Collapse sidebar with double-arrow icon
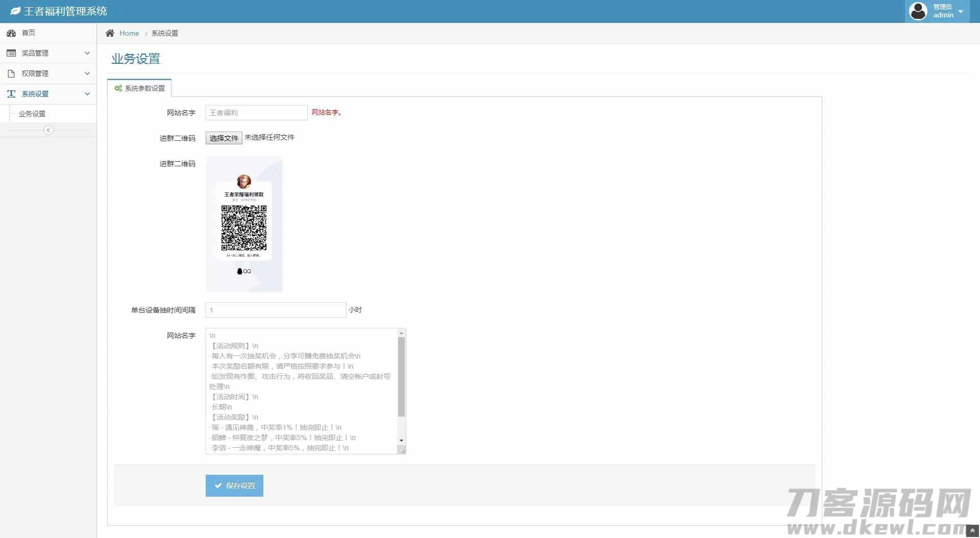The image size is (980, 538). (x=48, y=130)
